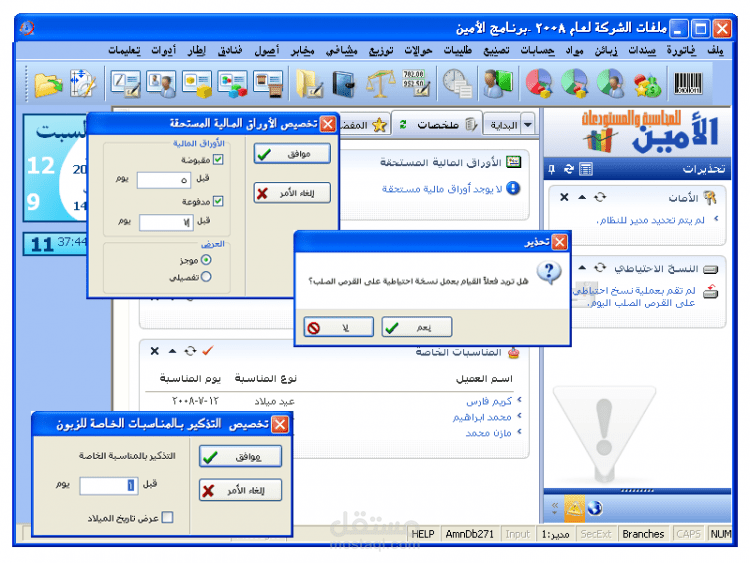Switch to the البداية tab
Image resolution: width=750 pixels, height=563 pixels.
coord(504,125)
